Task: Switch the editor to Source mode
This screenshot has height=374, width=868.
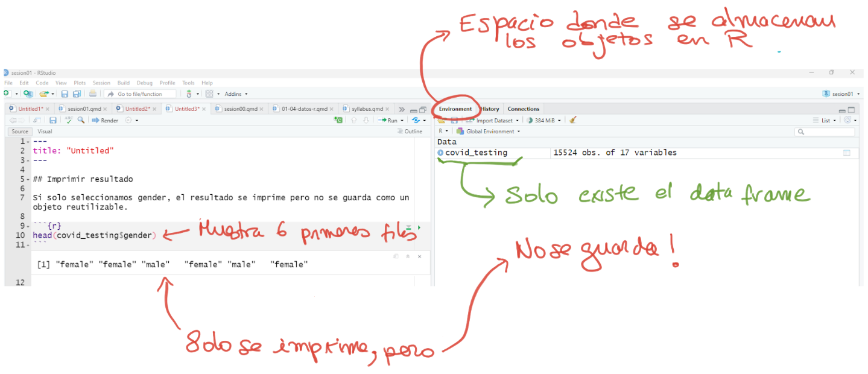Action: [x=20, y=132]
